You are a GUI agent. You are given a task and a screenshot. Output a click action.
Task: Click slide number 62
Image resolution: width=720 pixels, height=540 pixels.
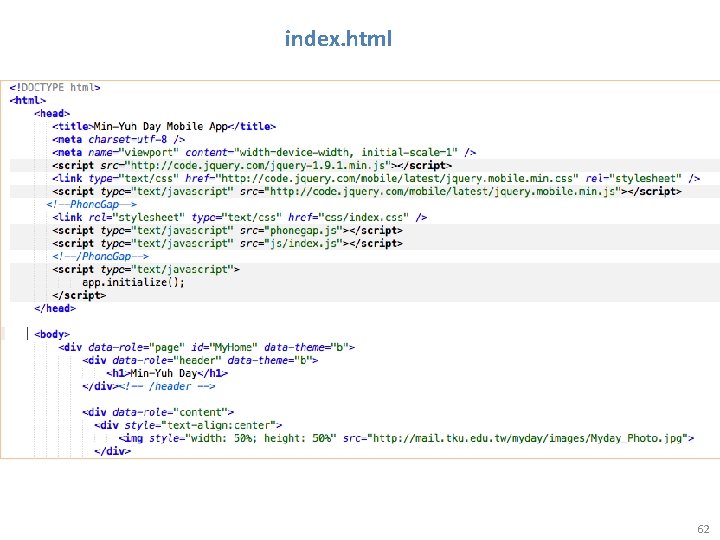pos(703,529)
